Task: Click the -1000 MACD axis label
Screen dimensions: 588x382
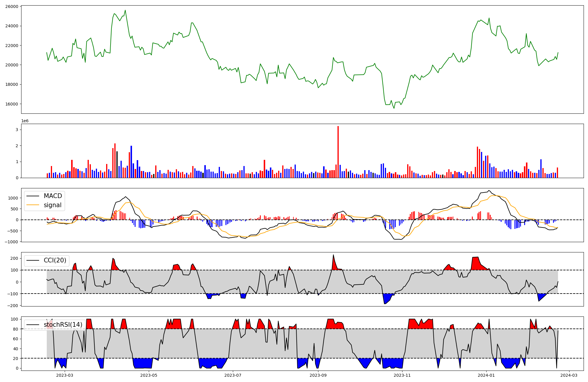Action: pos(11,242)
